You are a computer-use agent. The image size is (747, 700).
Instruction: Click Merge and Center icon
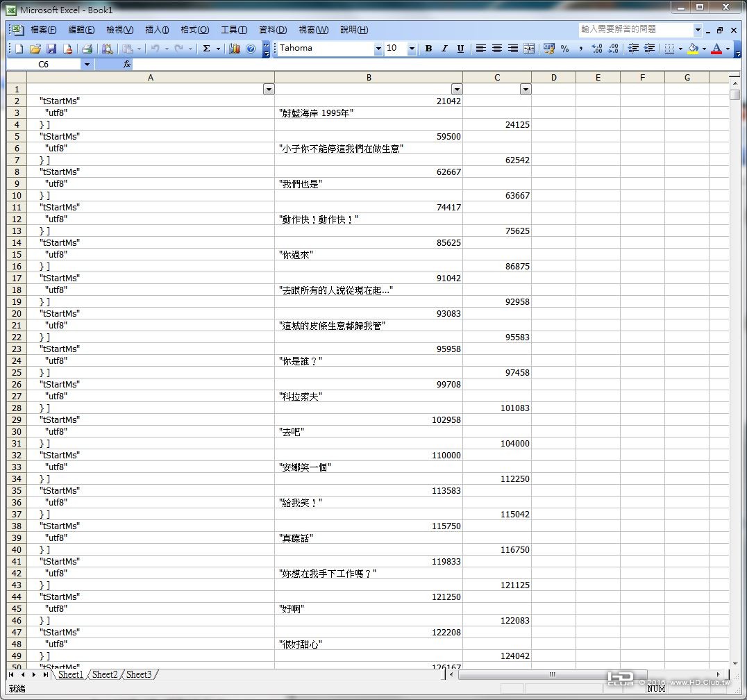[x=529, y=49]
